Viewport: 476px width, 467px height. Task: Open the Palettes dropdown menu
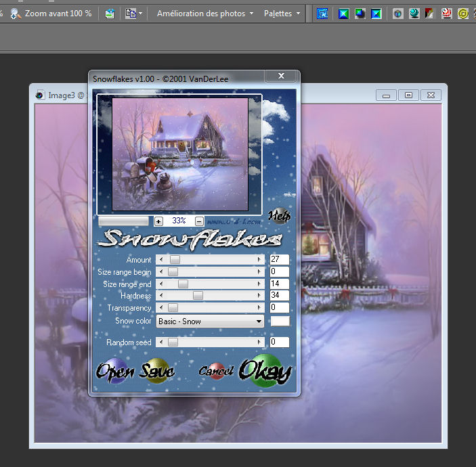coord(282,14)
